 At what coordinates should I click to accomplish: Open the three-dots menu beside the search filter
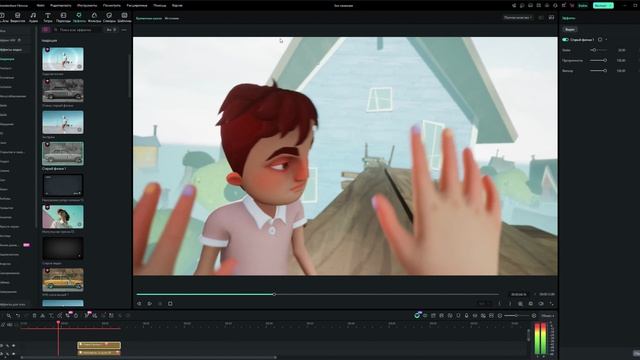click(x=124, y=30)
